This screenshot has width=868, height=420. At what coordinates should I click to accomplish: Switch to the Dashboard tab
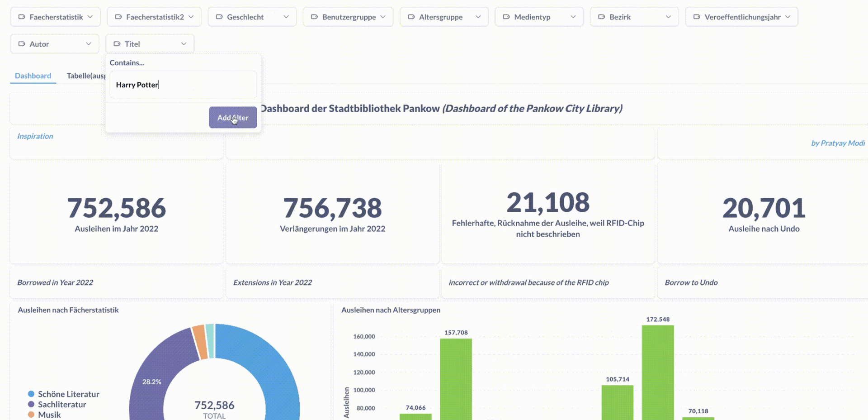pos(33,76)
